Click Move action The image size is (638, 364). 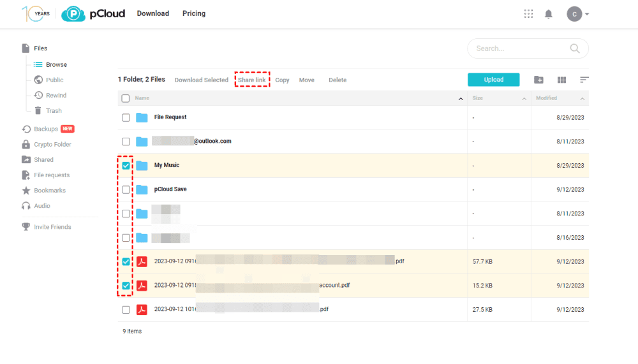pyautogui.click(x=307, y=80)
